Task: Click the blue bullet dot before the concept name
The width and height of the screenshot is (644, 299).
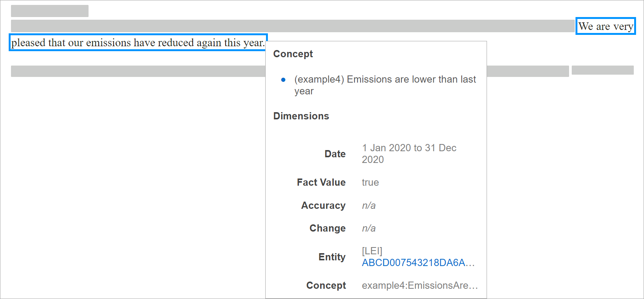Action: pyautogui.click(x=283, y=80)
